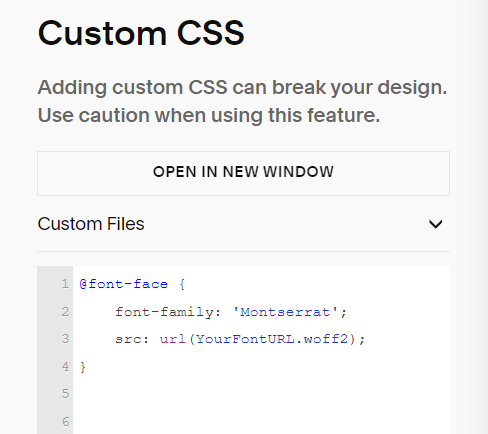Click line number 3 in the gutter
This screenshot has width=488, height=434.
click(x=65, y=339)
